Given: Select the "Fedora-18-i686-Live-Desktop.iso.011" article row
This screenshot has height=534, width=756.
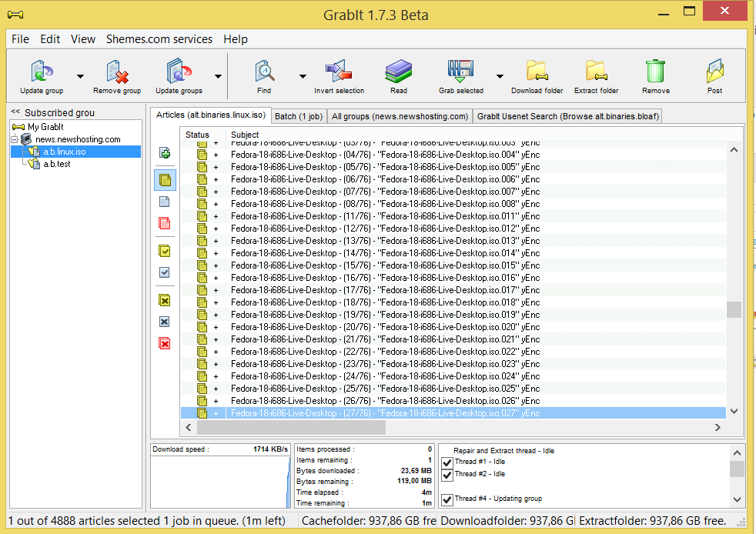Looking at the screenshot, I should 453,216.
